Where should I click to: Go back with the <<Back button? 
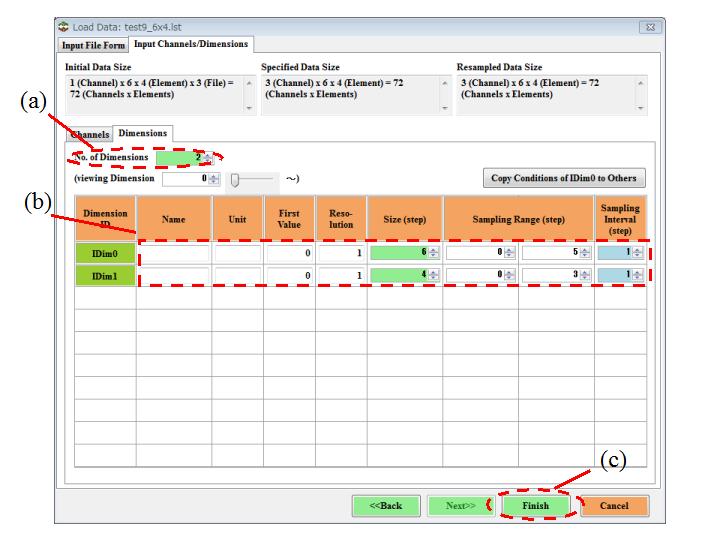pyautogui.click(x=385, y=506)
